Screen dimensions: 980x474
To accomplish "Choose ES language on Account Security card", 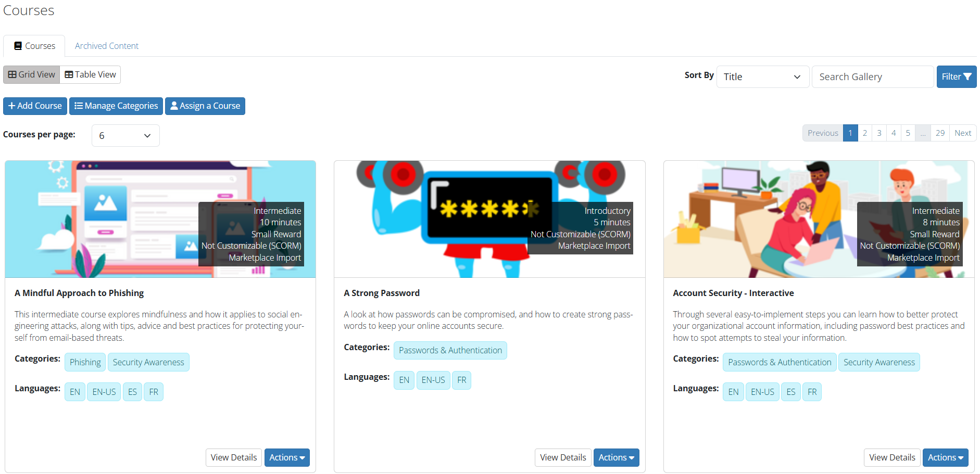I will click(791, 392).
